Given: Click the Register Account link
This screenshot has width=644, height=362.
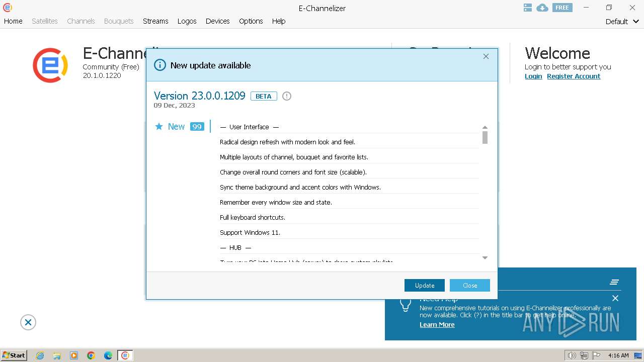Looking at the screenshot, I should [x=574, y=76].
